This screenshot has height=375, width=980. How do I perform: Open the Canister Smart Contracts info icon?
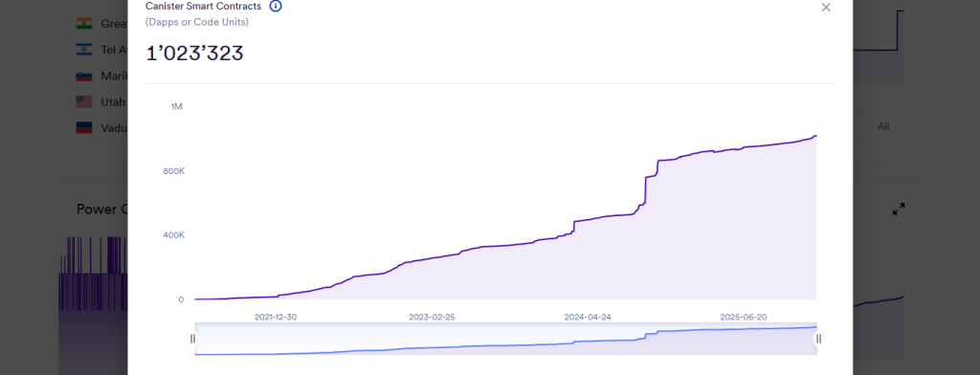pyautogui.click(x=276, y=7)
